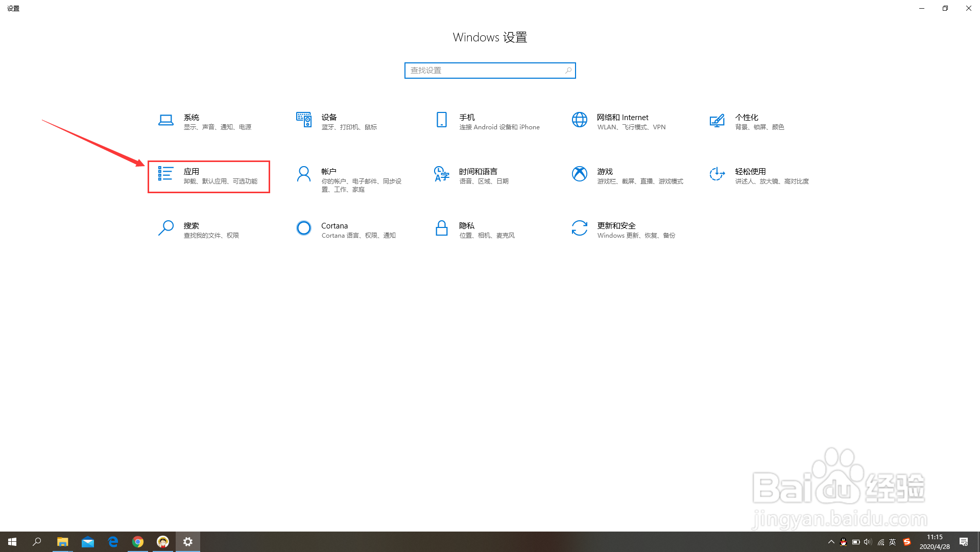Screen dimensions: 980x552
Task: Click text 你的帐户、电子邮件、同步设置
Action: [x=362, y=186]
